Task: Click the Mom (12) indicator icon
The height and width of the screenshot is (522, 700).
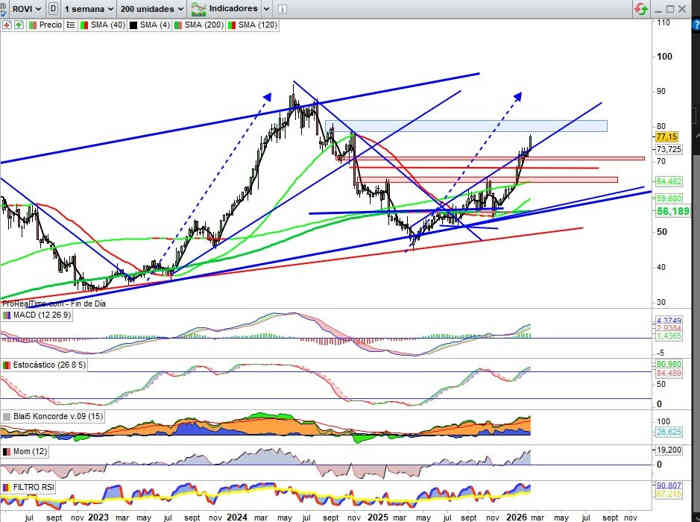Action: tap(7, 452)
